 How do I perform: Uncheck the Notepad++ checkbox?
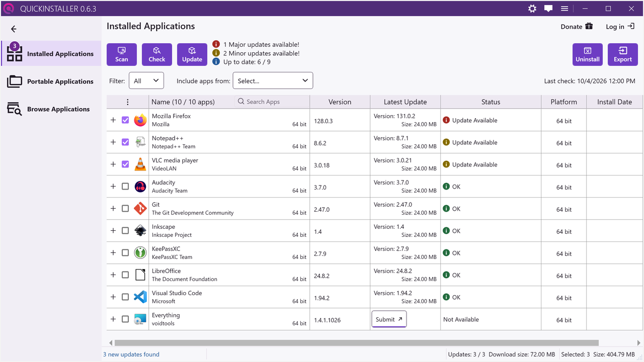125,142
